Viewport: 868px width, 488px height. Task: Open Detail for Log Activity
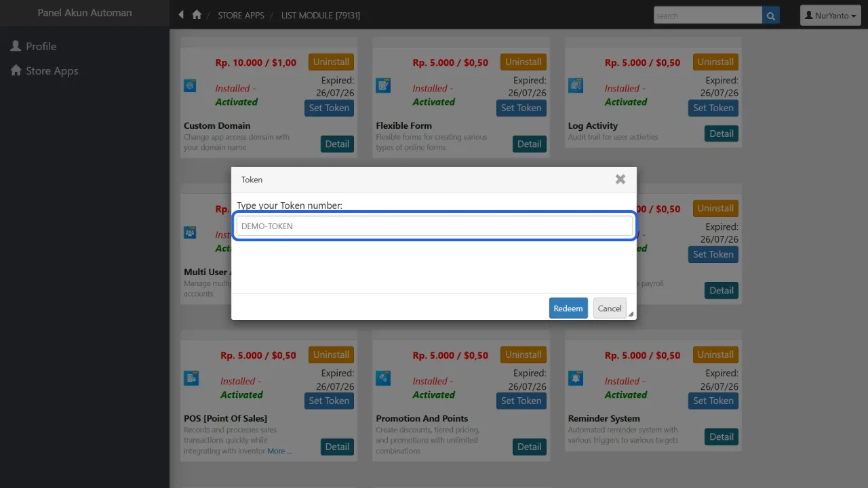click(x=722, y=134)
